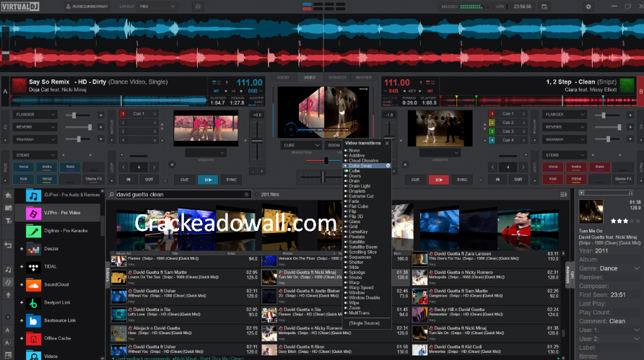The height and width of the screenshot is (360, 644).
Task: Toggle the Vocal stem on deck A
Action: [23, 167]
